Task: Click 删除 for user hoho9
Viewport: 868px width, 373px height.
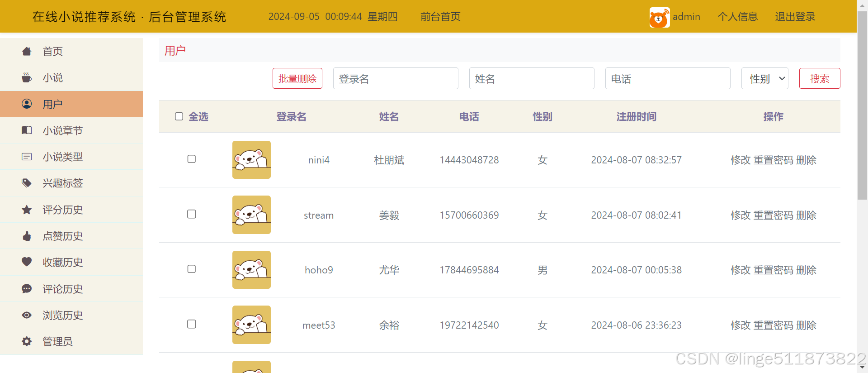Action: (x=807, y=270)
